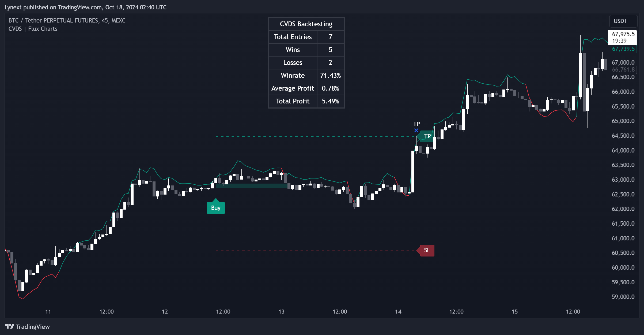The width and height of the screenshot is (644, 335).
Task: Click the green Buy signal label
Action: [x=216, y=208]
